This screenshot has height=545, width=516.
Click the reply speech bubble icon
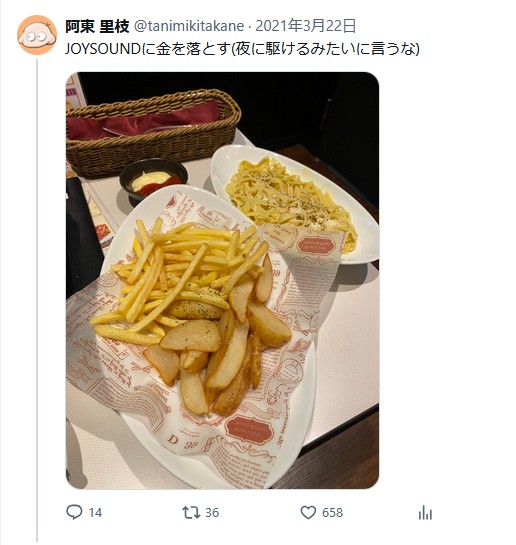(x=74, y=512)
